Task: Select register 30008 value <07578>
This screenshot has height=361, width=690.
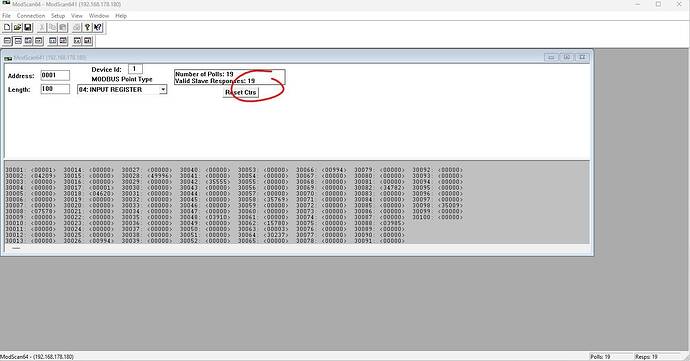Action: pyautogui.click(x=44, y=211)
